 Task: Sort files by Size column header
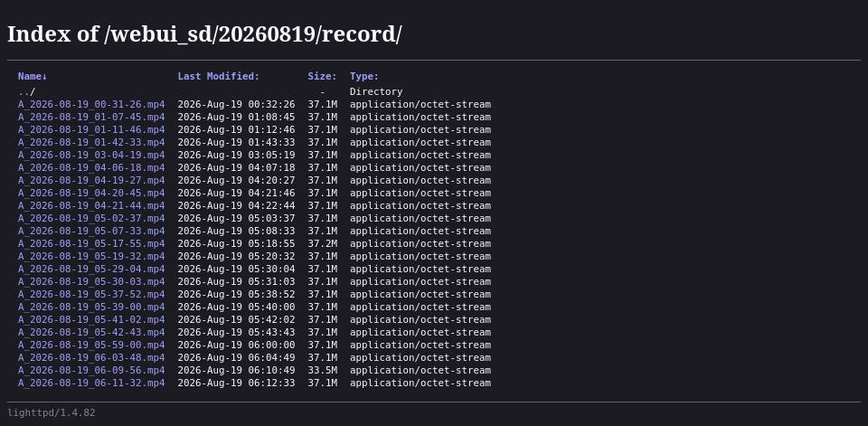coord(322,77)
